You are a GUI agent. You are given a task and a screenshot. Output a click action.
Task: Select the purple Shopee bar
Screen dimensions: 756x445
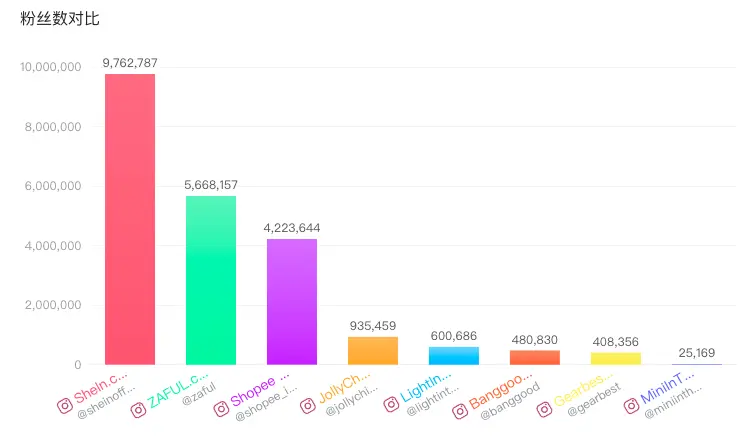click(292, 302)
